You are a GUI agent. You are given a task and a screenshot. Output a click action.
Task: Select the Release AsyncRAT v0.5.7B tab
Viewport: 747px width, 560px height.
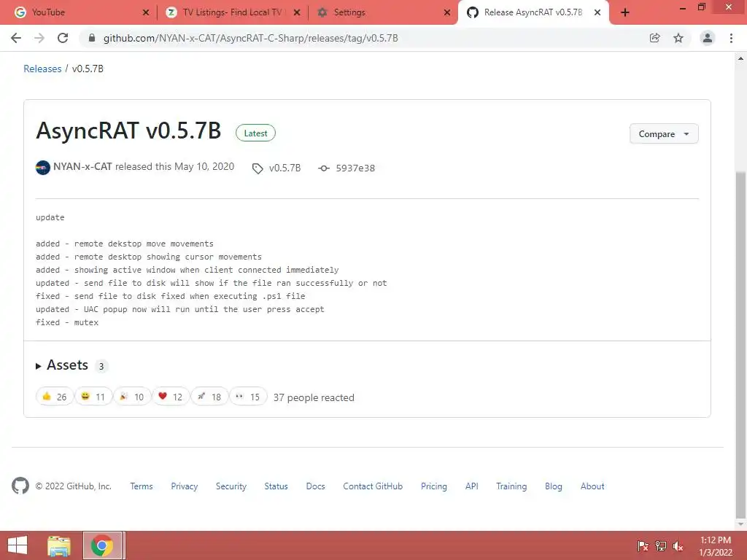[533, 12]
